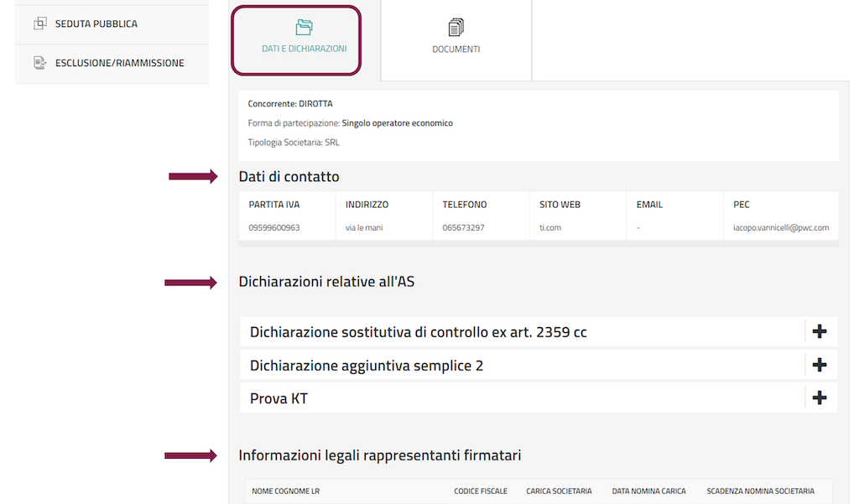Image resolution: width=859 pixels, height=504 pixels.
Task: Expand the Prova KT row title
Action: (x=279, y=398)
